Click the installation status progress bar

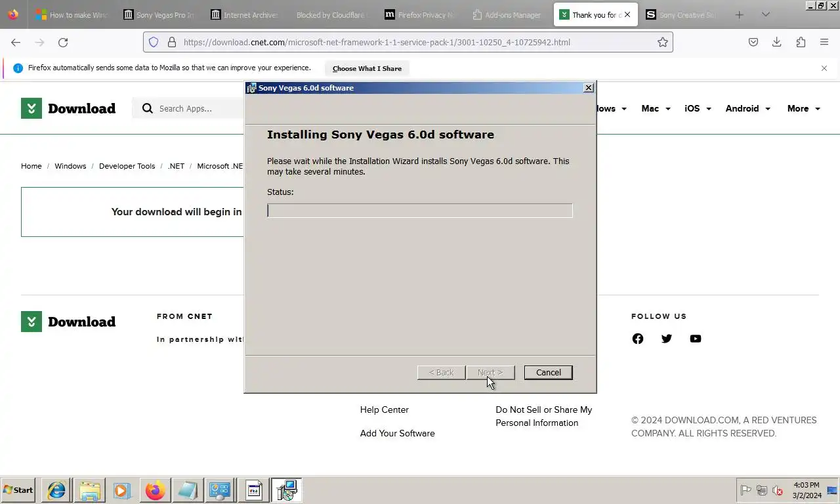point(419,210)
